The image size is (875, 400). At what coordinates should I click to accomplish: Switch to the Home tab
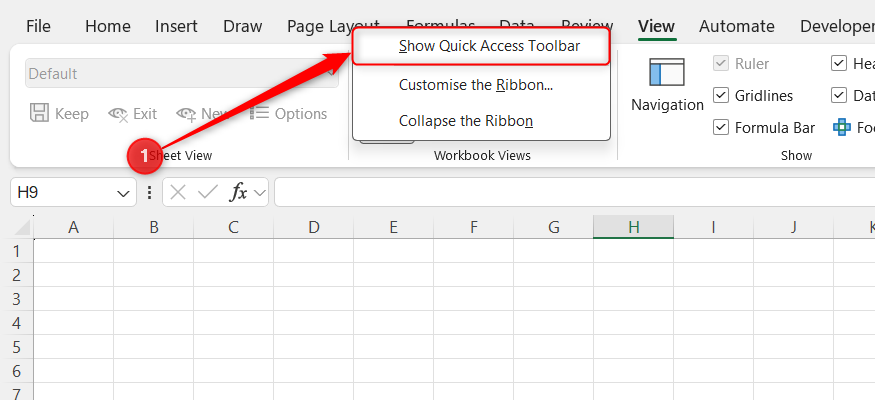coord(108,26)
